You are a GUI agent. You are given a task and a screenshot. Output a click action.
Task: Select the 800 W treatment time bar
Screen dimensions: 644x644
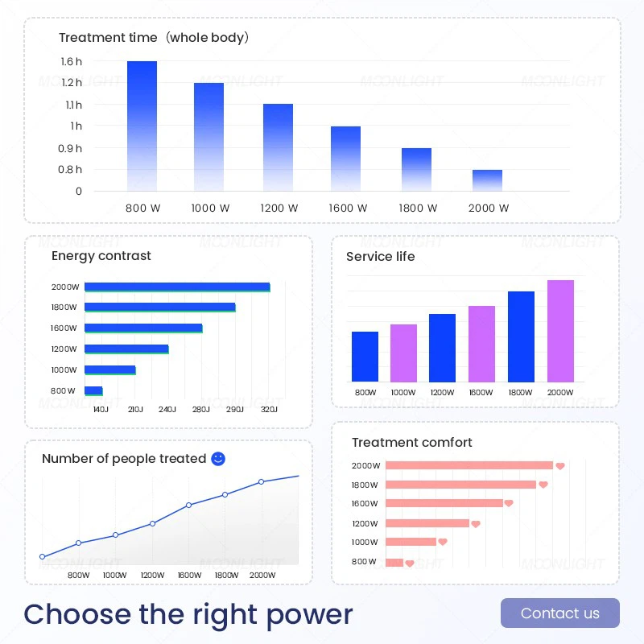pos(142,126)
